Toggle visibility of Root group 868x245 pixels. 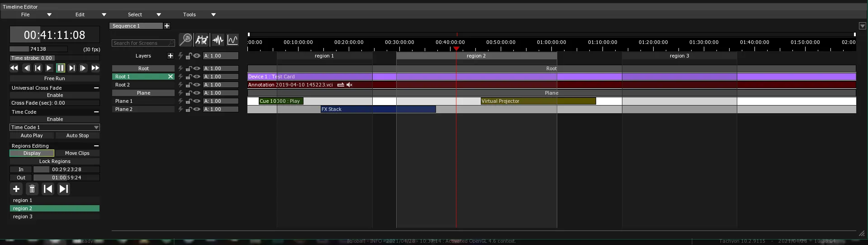197,68
